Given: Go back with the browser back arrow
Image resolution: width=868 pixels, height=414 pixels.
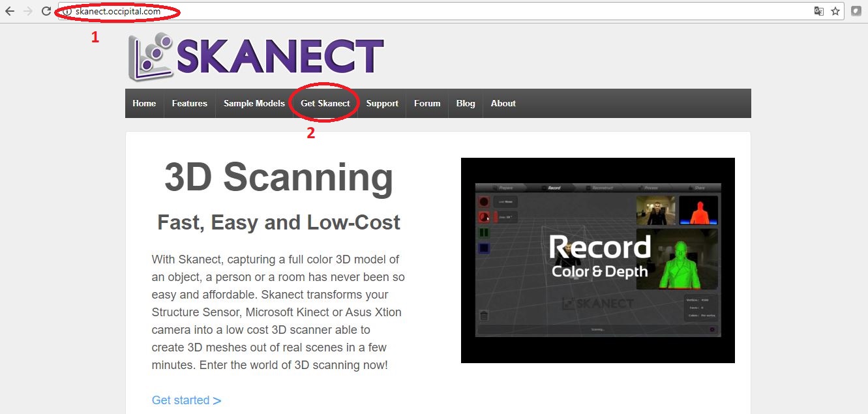Looking at the screenshot, I should point(10,11).
